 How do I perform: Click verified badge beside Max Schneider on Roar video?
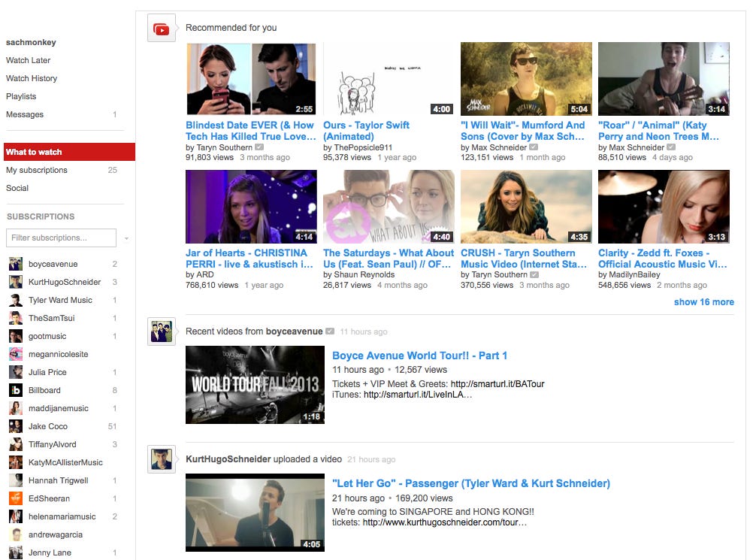671,147
